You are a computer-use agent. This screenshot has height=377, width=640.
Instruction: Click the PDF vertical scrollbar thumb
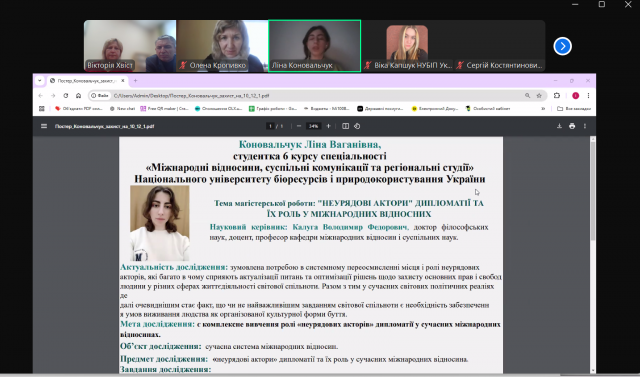point(593,191)
